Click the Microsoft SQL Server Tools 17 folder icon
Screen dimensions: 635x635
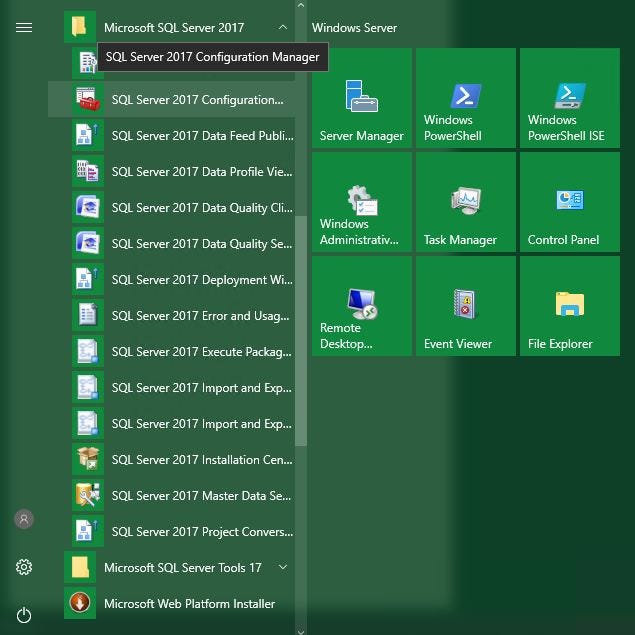(x=80, y=567)
